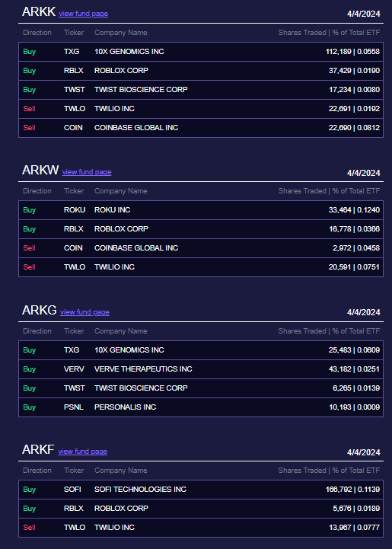Select TWIST BIOSCIENCE CORP in ARKG table
Viewport: 392px width, 549px height.
(x=141, y=388)
